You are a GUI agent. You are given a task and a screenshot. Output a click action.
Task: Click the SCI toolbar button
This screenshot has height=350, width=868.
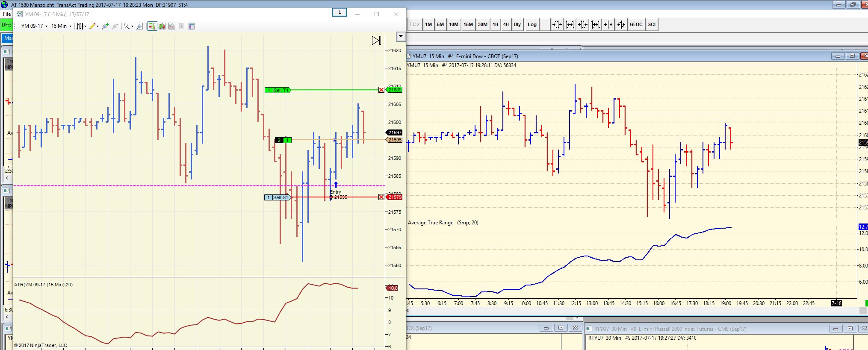tap(652, 24)
